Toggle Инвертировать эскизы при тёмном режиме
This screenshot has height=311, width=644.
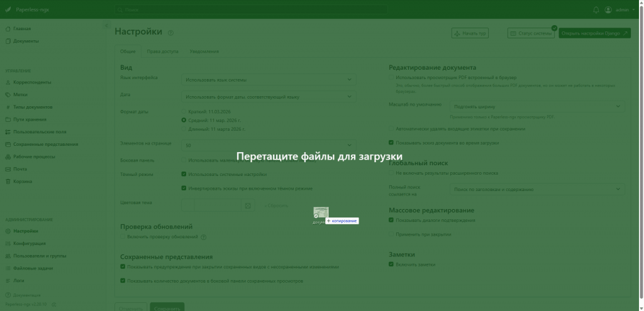[184, 188]
